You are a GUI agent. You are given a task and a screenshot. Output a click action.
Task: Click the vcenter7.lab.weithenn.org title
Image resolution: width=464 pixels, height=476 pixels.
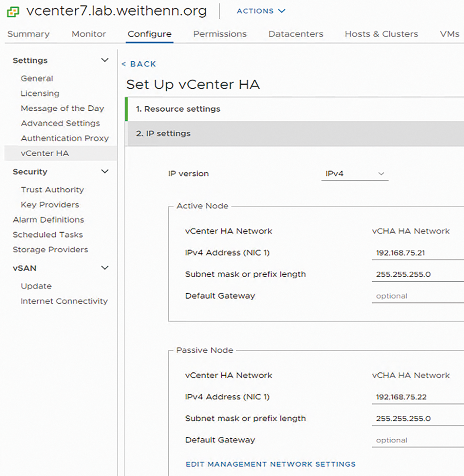117,11
